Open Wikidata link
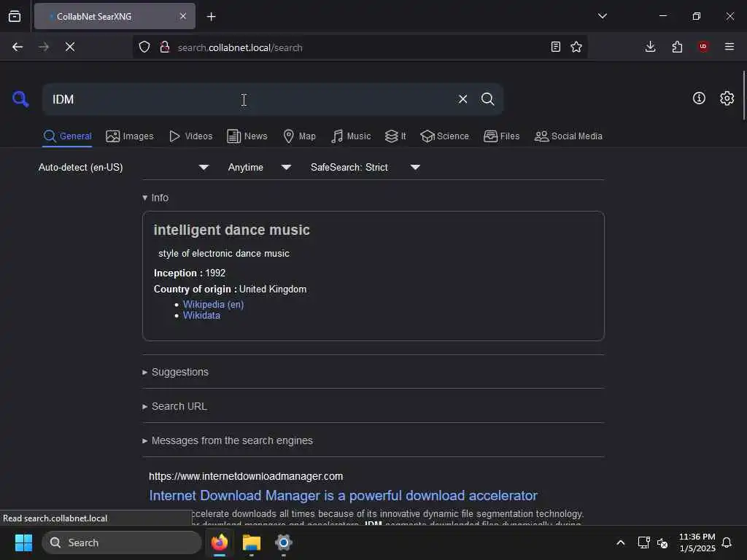The image size is (747, 560). click(201, 315)
